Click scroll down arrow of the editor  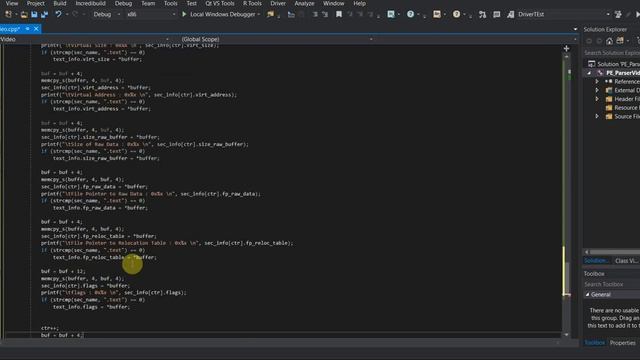click(x=567, y=335)
